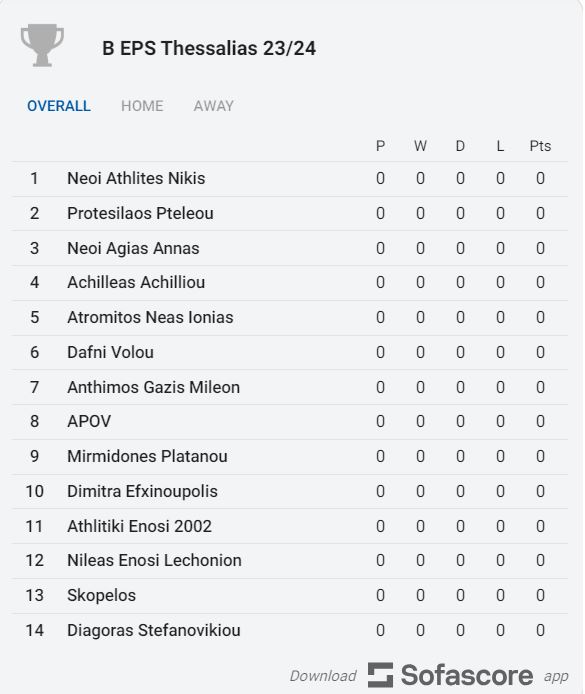Click the Pts column header
Screen dimensions: 585x694
coord(540,146)
